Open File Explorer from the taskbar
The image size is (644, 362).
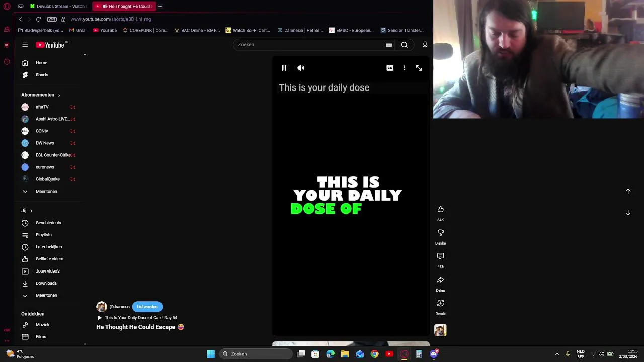345,354
